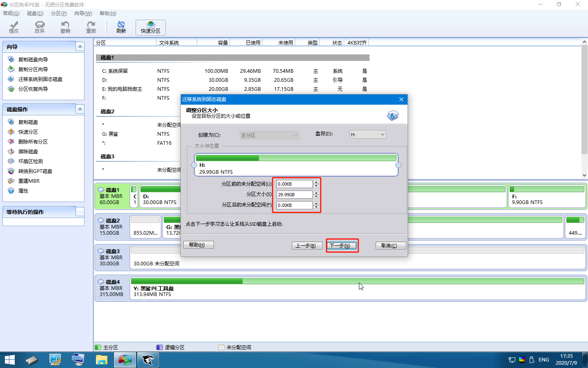Viewport: 588px width, 368px height.
Task: Choose 坏扇区检测 under disk operations
Action: [x=30, y=162]
